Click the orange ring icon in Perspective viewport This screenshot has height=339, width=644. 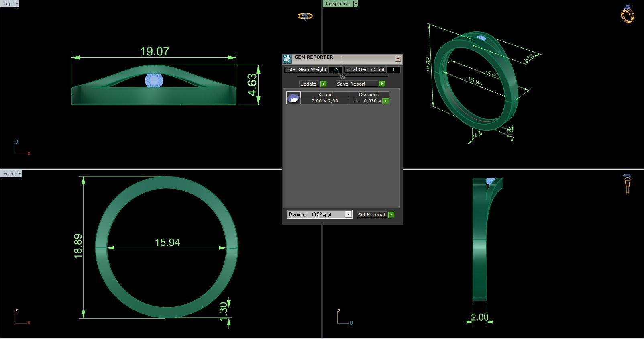pos(628,14)
